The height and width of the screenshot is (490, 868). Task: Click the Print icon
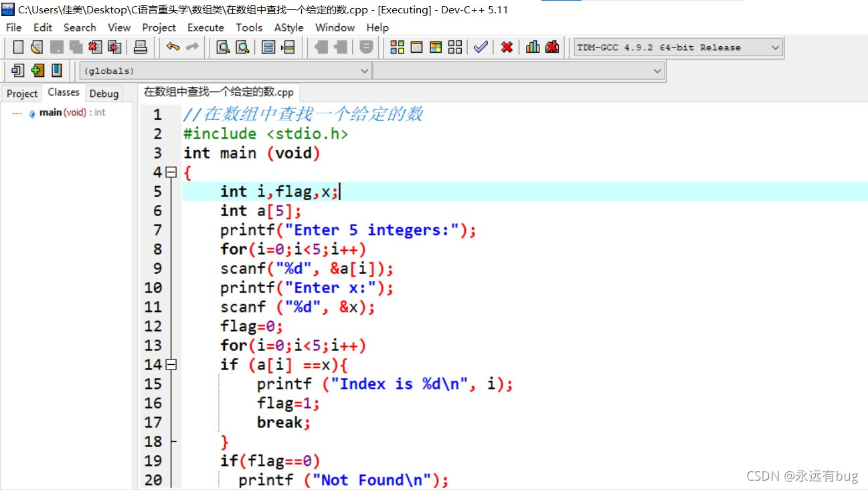[x=140, y=48]
